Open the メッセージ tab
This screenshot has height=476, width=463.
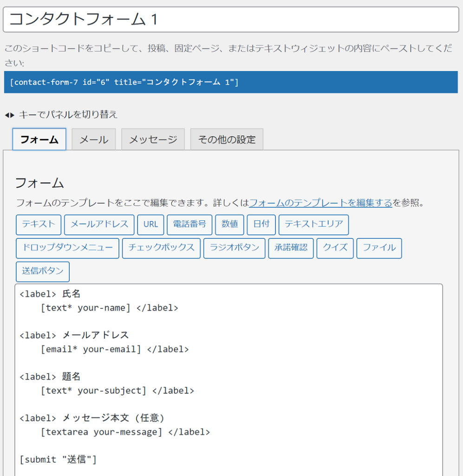pyautogui.click(x=153, y=139)
